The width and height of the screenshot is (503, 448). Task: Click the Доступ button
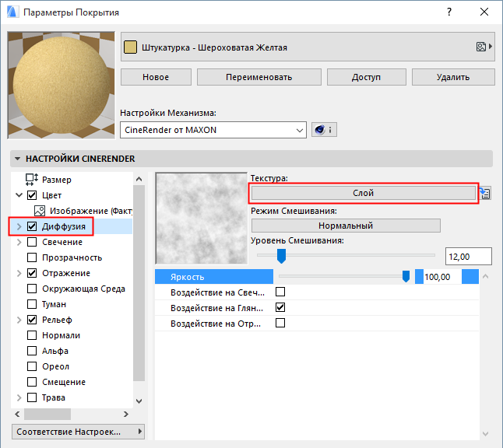(x=366, y=77)
